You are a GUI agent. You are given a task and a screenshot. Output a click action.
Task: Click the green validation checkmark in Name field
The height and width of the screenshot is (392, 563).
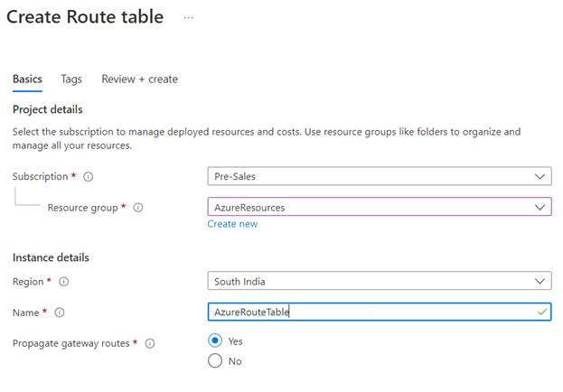pos(542,312)
